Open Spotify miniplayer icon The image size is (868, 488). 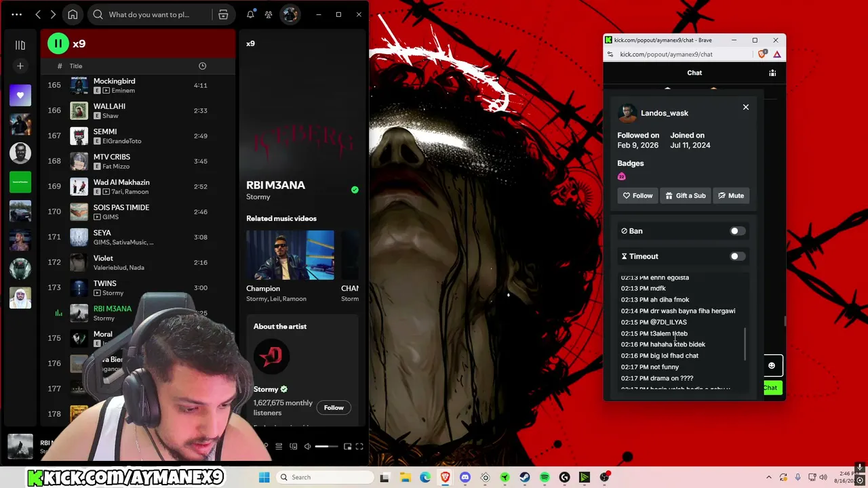click(347, 446)
